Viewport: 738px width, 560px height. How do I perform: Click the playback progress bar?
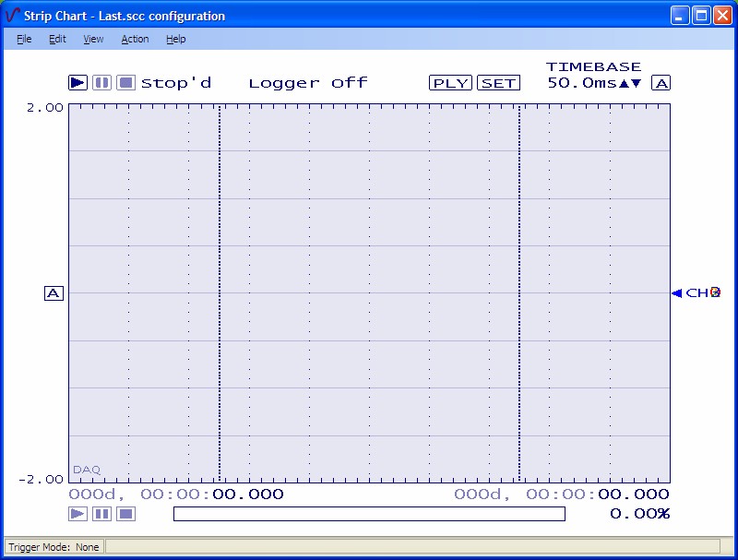click(x=369, y=514)
